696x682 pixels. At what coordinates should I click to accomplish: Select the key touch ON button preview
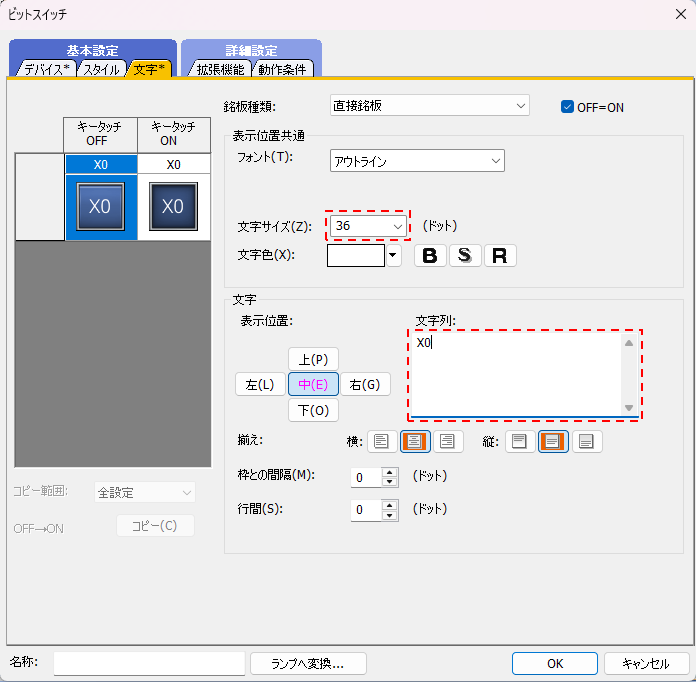pyautogui.click(x=173, y=206)
